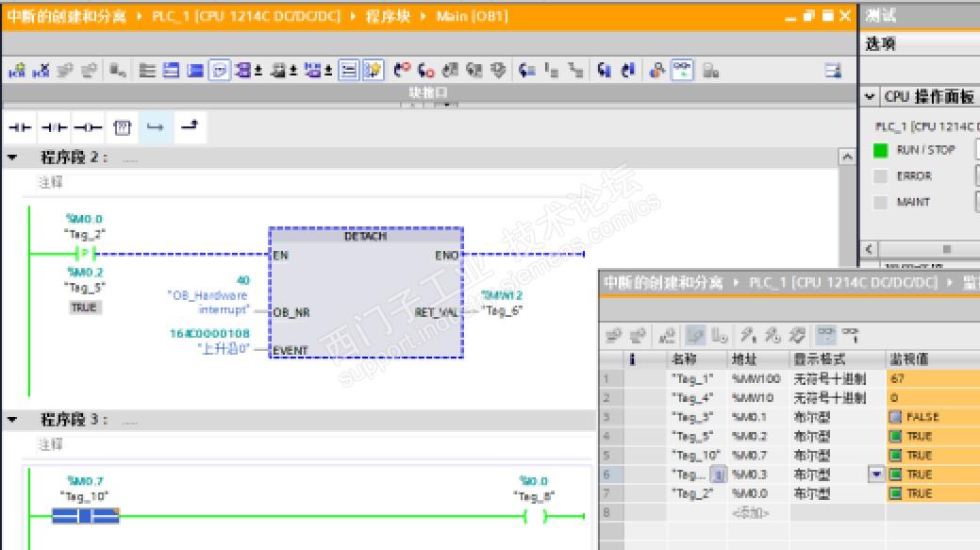Click the delete network icon
This screenshot has width=980, height=550.
point(42,71)
